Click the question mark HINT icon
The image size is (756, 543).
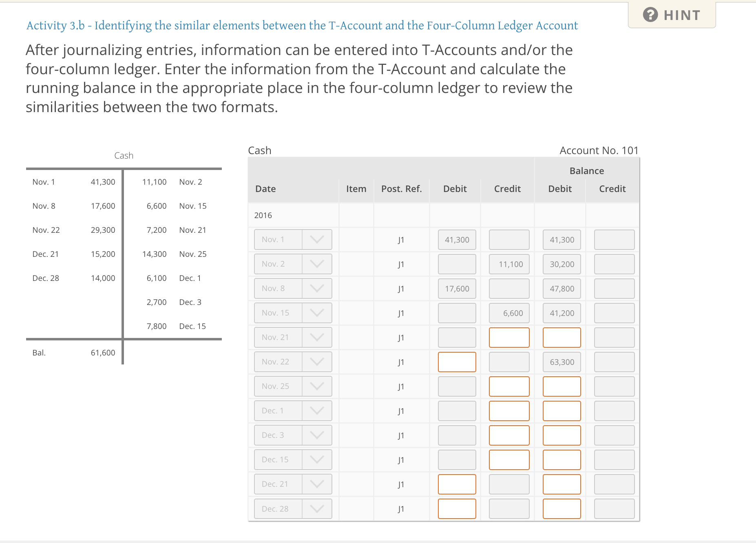tap(651, 15)
